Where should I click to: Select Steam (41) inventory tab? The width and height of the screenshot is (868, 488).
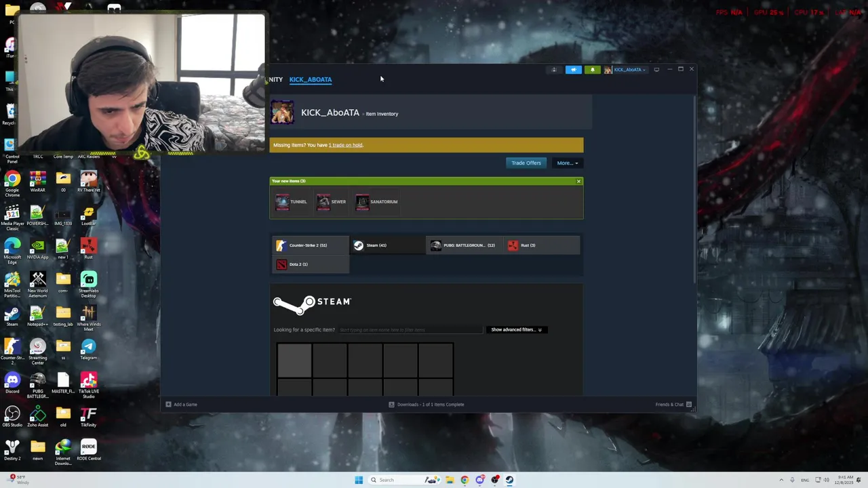[x=388, y=245]
